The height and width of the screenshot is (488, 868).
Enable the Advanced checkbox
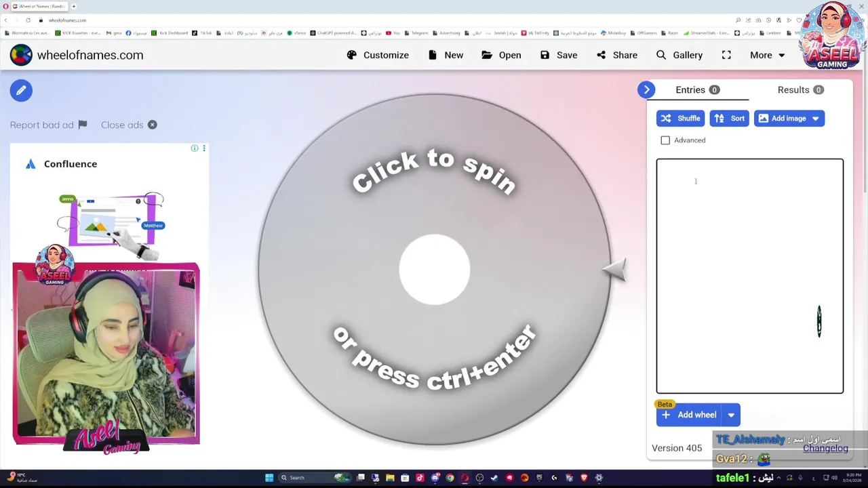click(x=665, y=140)
